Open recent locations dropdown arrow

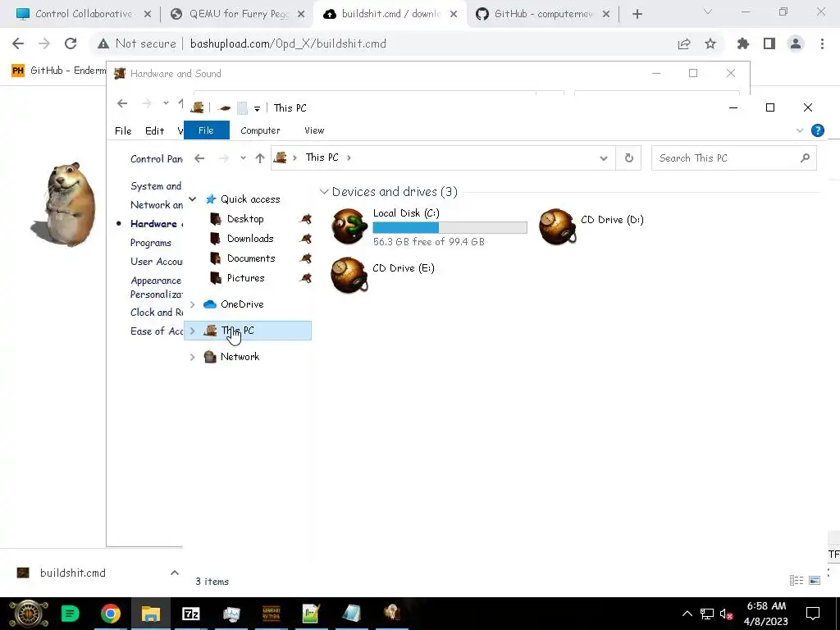coord(243,158)
